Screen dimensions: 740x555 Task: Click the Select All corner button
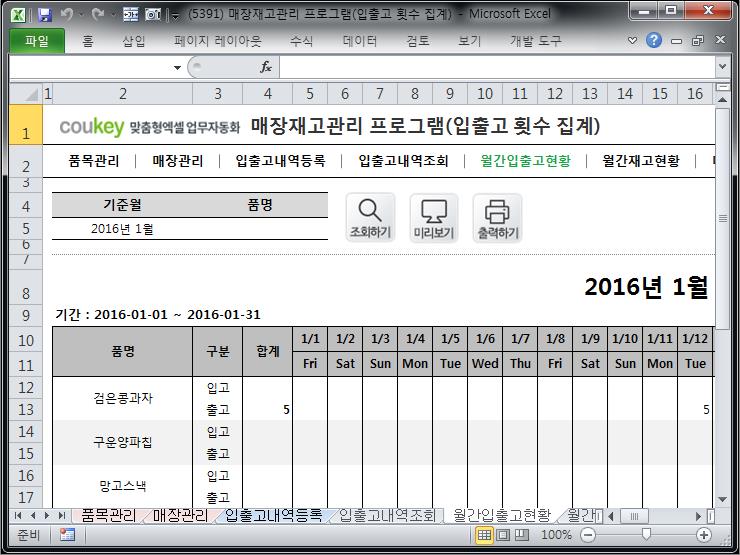click(x=26, y=93)
